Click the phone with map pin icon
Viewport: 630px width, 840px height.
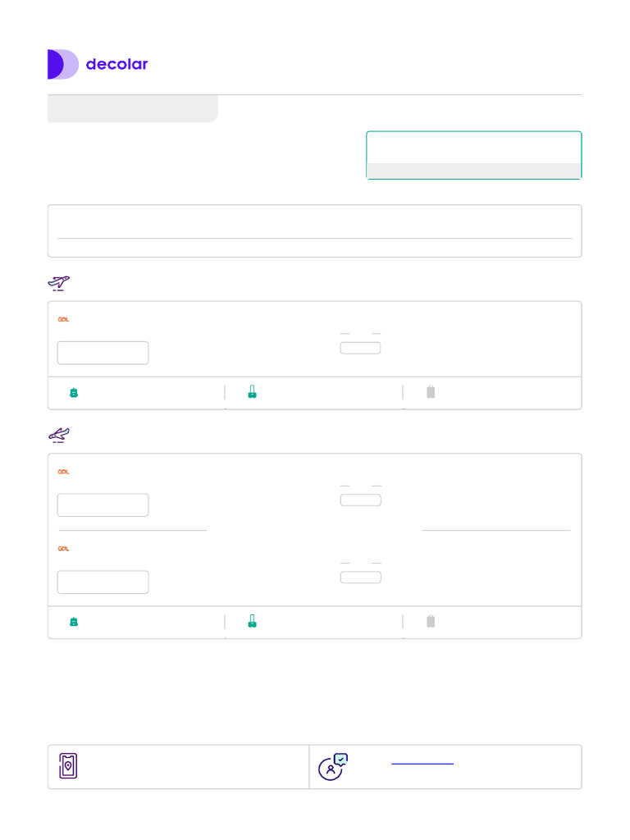pyautogui.click(x=68, y=766)
